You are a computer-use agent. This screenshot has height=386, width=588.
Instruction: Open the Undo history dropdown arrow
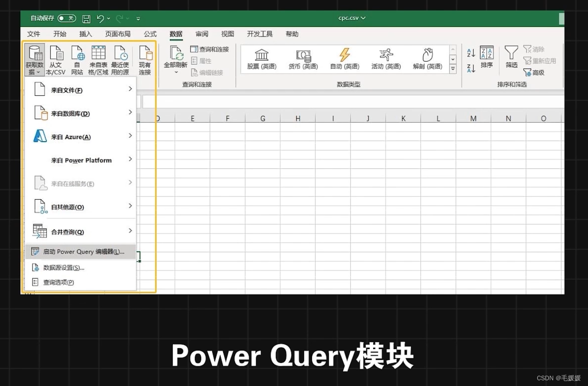coord(109,18)
